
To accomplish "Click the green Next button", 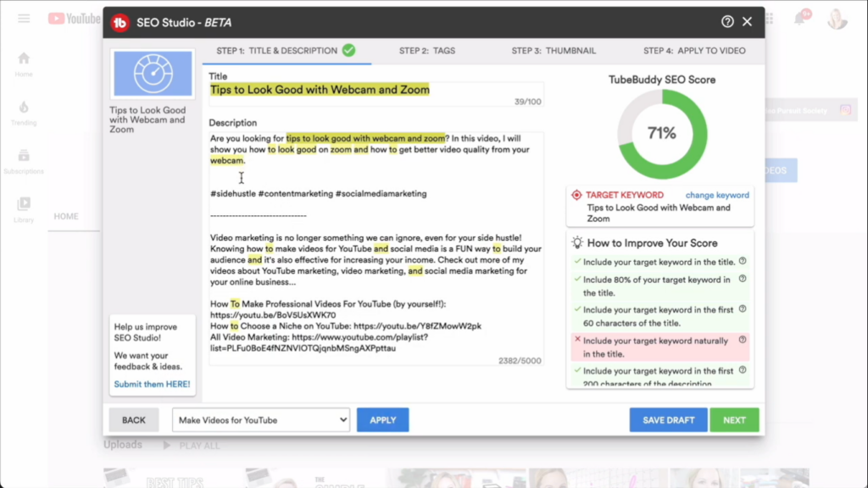I will (734, 420).
